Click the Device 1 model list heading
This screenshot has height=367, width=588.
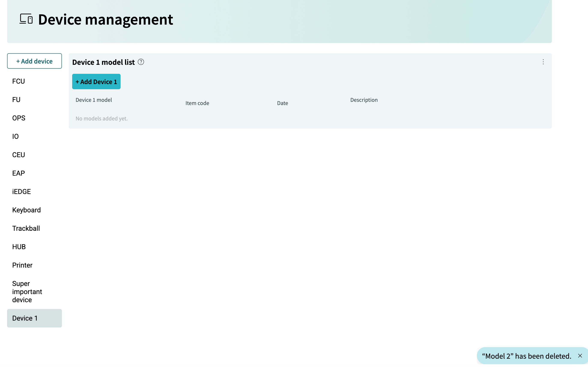click(103, 62)
